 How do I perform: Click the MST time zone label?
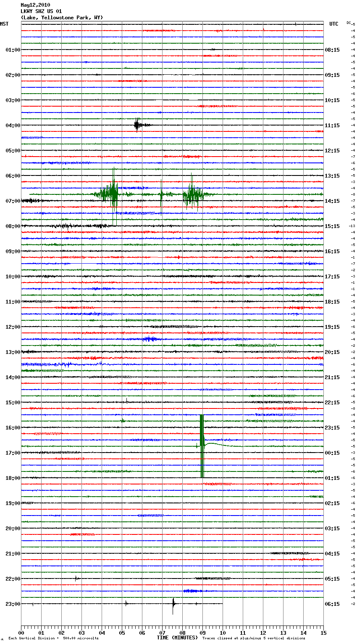pos(4,24)
